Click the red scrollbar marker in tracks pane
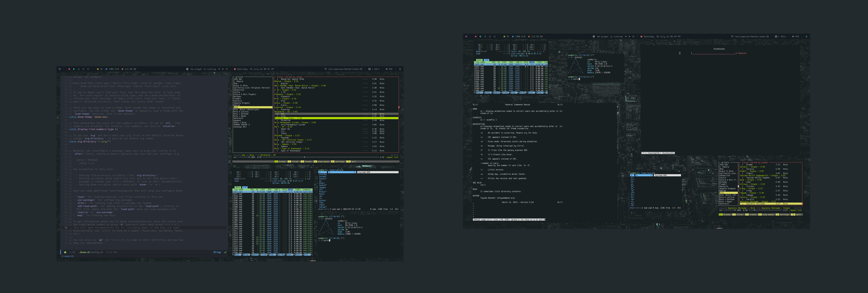Viewport: 868px width, 293px height. click(x=399, y=107)
